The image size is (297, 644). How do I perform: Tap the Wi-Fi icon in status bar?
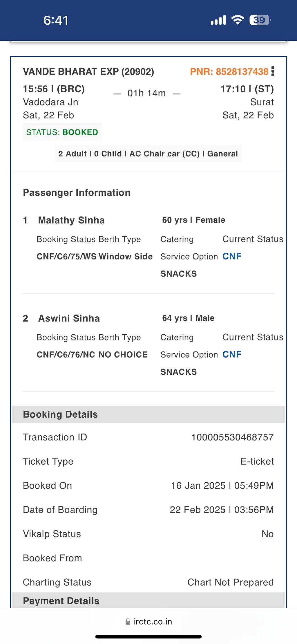click(x=238, y=20)
